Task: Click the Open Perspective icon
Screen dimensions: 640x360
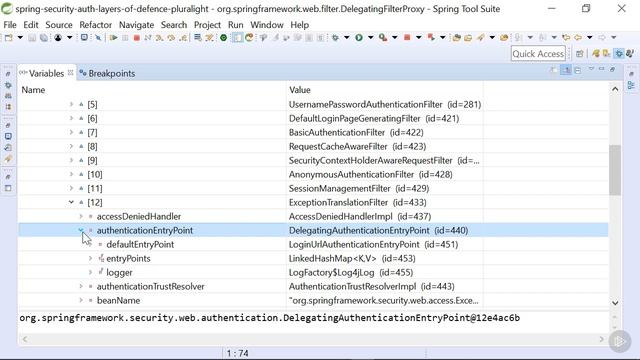Action: (x=580, y=53)
